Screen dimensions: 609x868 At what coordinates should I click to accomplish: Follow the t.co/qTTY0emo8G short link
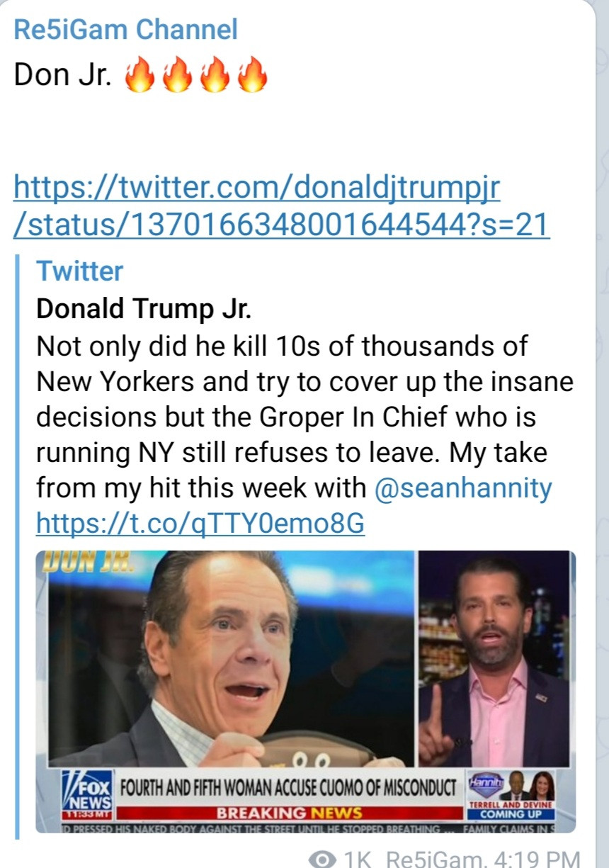click(x=200, y=524)
